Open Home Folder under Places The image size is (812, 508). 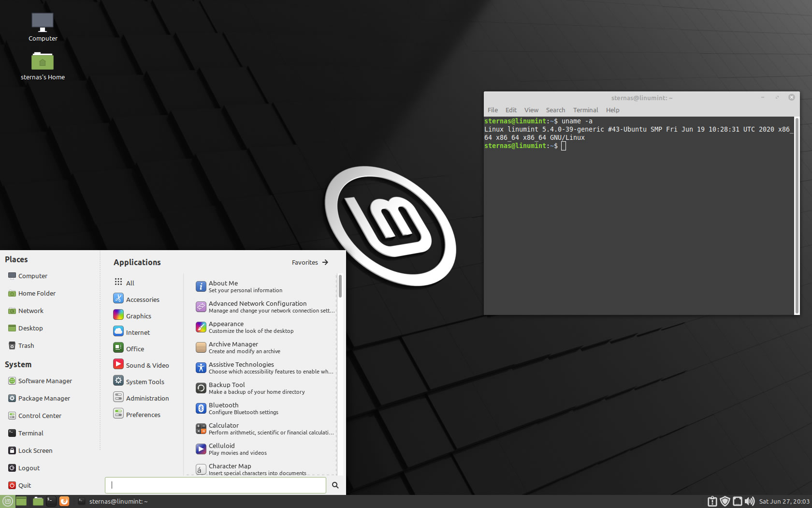click(x=31, y=293)
